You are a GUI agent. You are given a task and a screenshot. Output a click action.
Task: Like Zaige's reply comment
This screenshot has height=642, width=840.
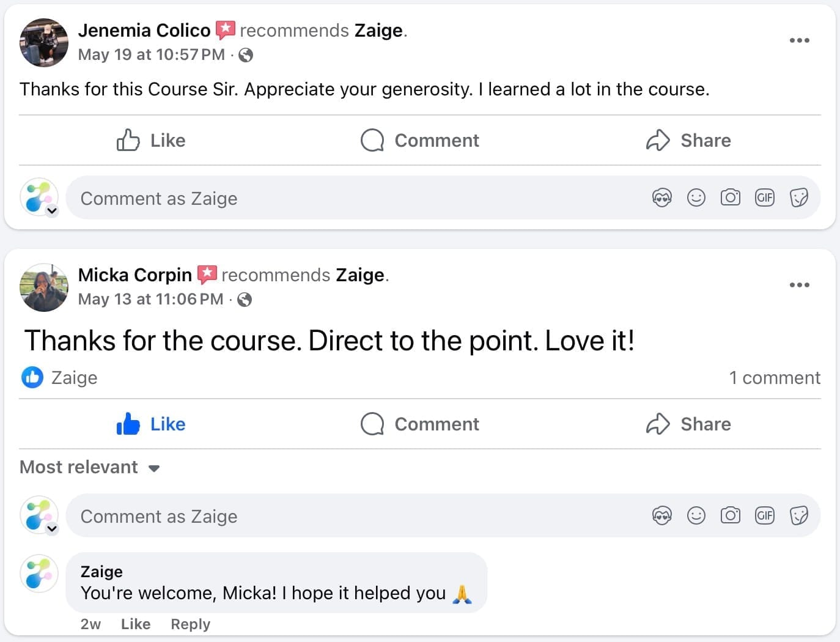coord(135,624)
